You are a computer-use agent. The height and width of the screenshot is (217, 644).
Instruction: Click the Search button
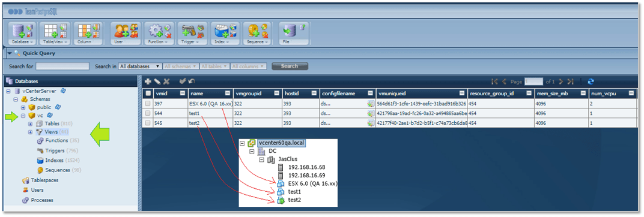pos(290,66)
